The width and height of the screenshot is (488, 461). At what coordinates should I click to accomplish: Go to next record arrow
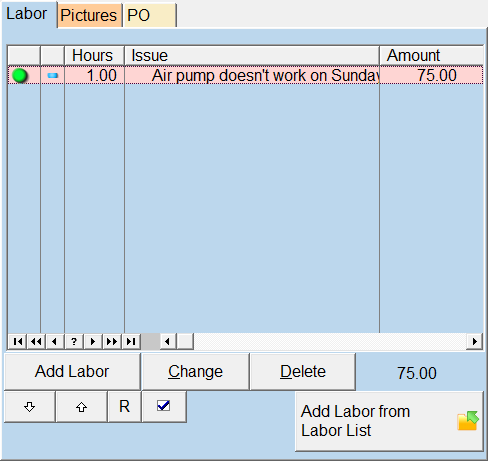point(93,341)
